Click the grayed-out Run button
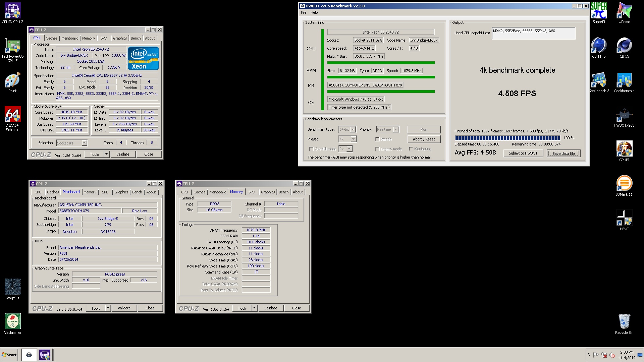644x362 pixels. point(424,129)
